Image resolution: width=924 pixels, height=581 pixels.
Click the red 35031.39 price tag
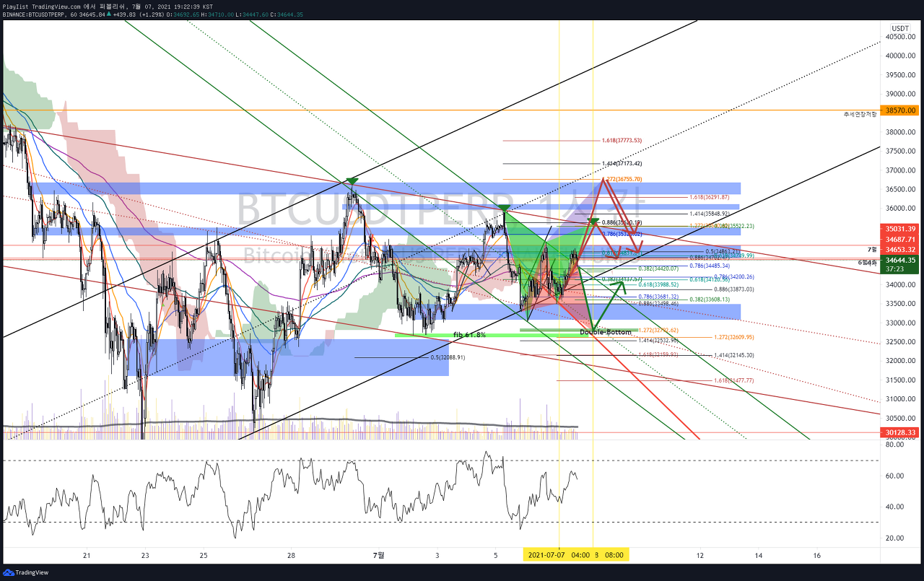900,229
